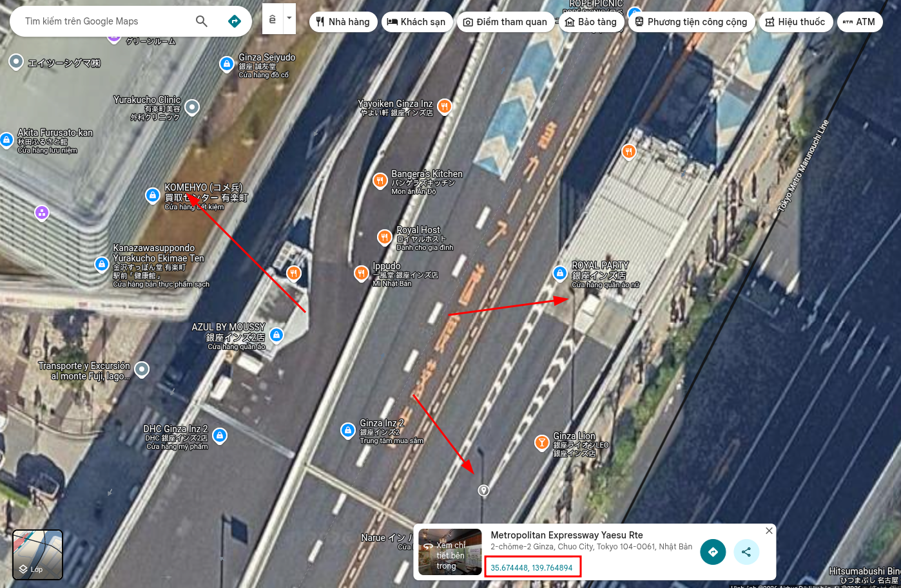Click the restaurant pin above ROYAL PARTY
The height and width of the screenshot is (588, 901).
(x=629, y=151)
